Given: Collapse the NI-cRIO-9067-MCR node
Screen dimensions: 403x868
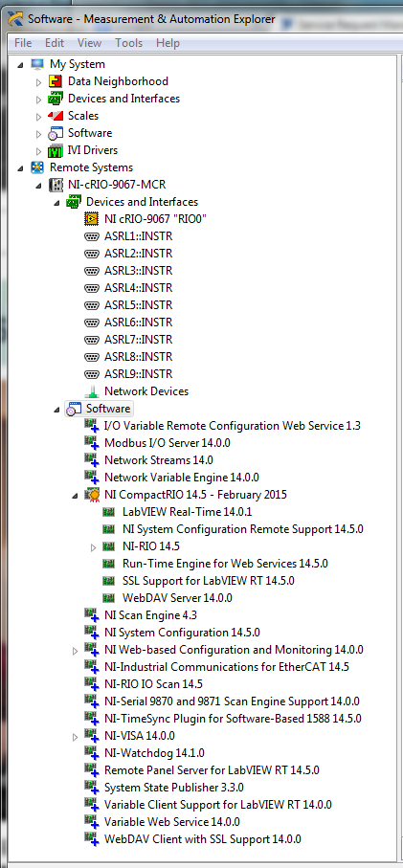Looking at the screenshot, I should [x=38, y=185].
